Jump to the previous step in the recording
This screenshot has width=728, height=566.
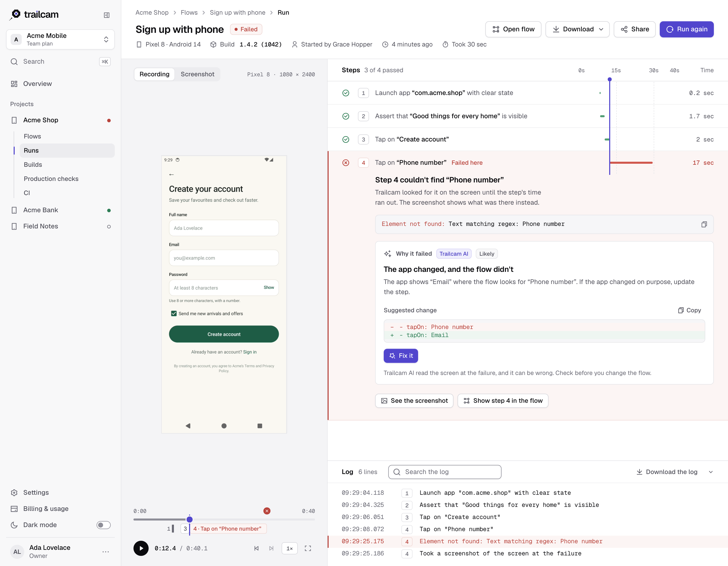(x=256, y=548)
